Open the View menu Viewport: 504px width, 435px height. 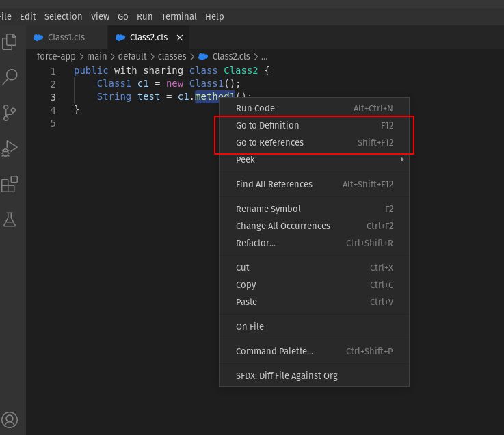pyautogui.click(x=100, y=16)
